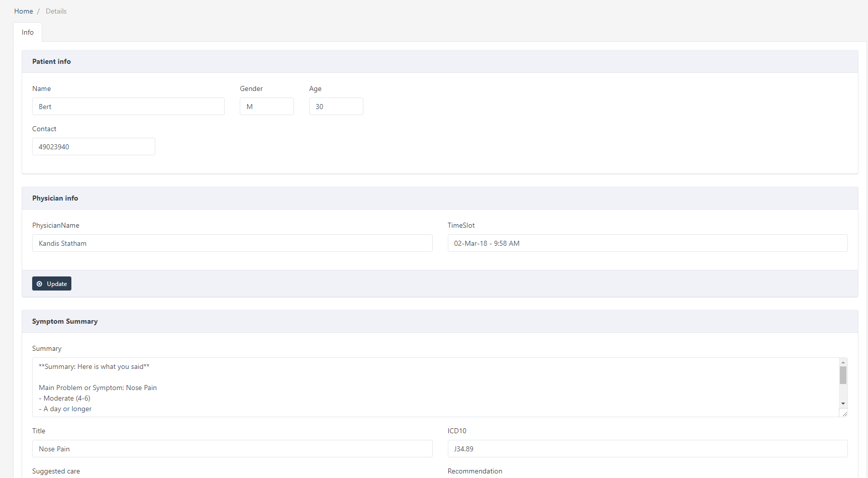Click the ICD10 field J34.89
Image resolution: width=868 pixels, height=478 pixels.
(x=647, y=449)
